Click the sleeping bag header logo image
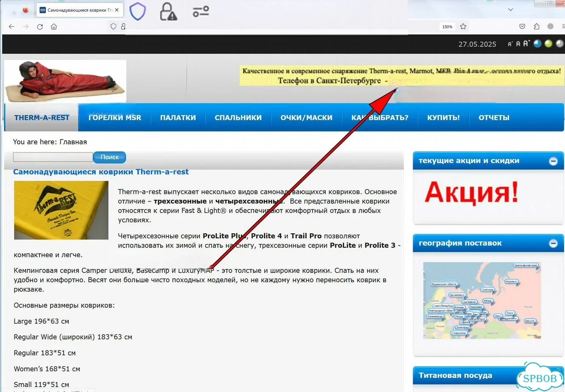This screenshot has width=565, height=392. coord(65,82)
